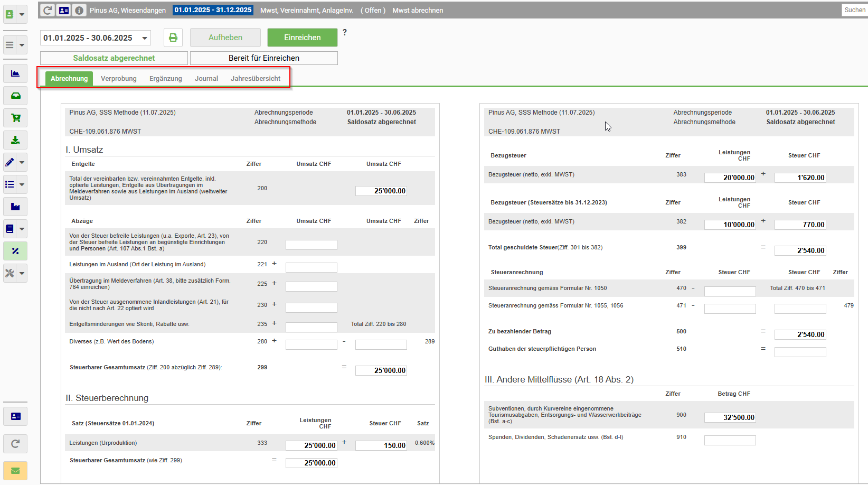Click the Ziffer 399 total field 2'540.00

tap(800, 250)
